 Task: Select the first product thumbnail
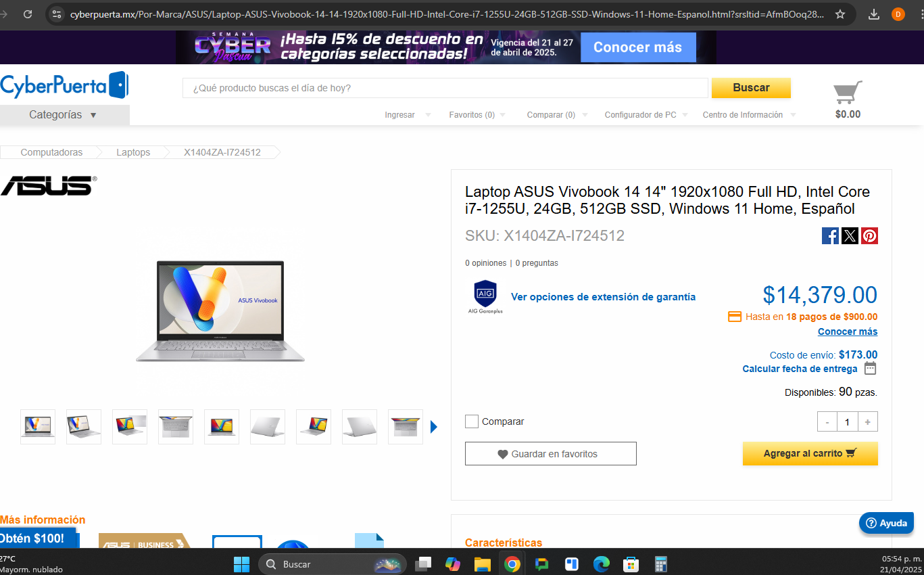coord(38,427)
